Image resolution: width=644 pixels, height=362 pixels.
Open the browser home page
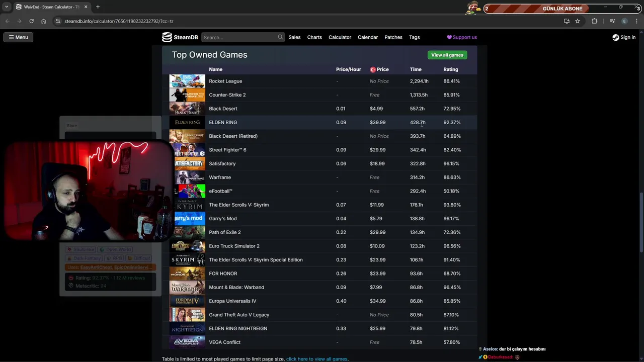point(44,21)
